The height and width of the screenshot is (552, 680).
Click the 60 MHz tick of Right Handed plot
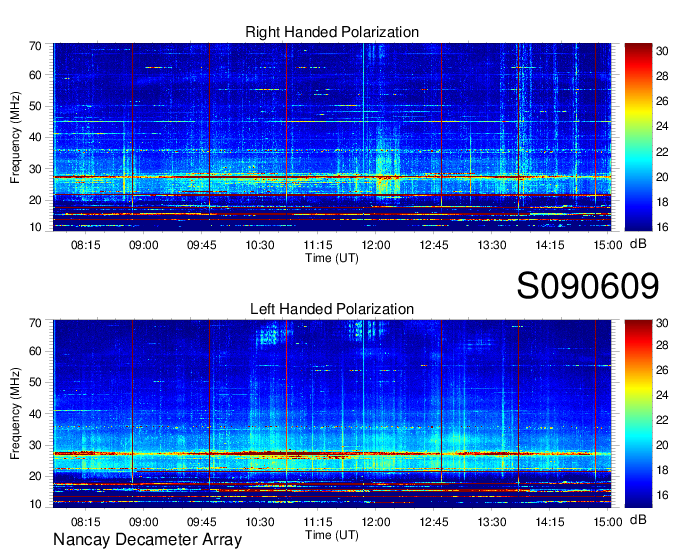tap(35, 75)
